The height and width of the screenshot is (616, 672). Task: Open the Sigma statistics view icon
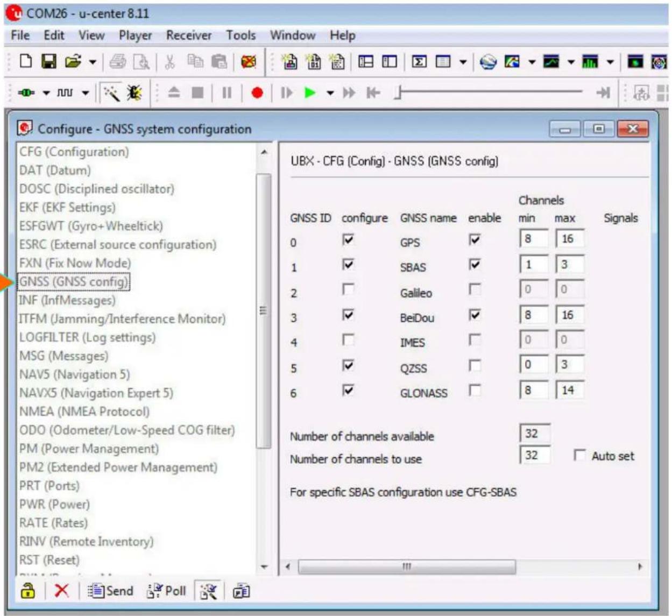(x=419, y=62)
